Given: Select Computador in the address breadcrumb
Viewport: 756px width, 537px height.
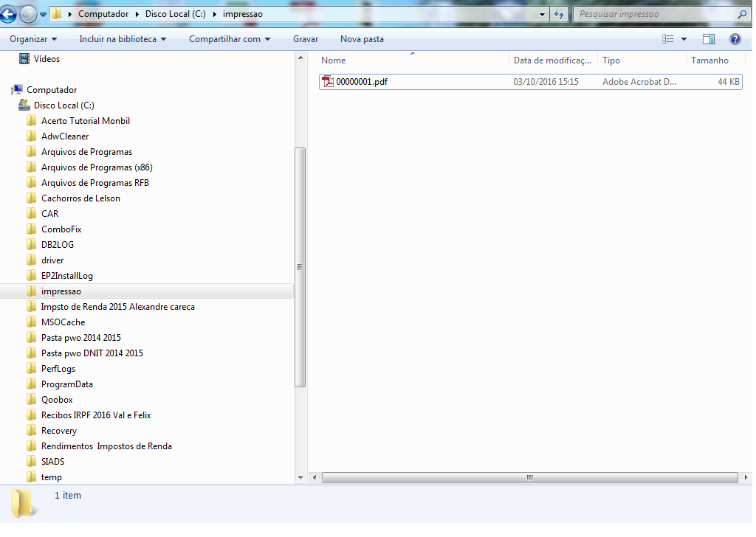Looking at the screenshot, I should point(103,14).
